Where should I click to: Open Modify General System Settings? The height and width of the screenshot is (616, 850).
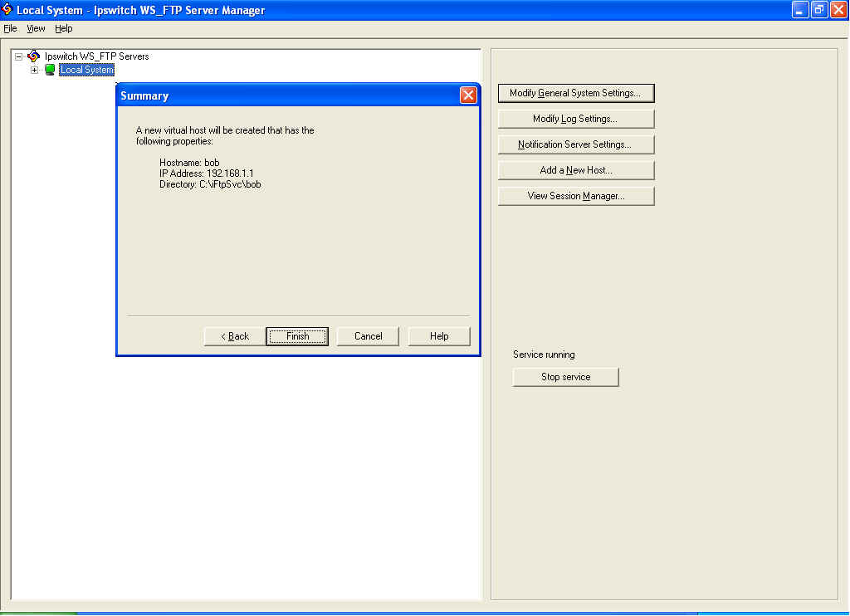[576, 93]
